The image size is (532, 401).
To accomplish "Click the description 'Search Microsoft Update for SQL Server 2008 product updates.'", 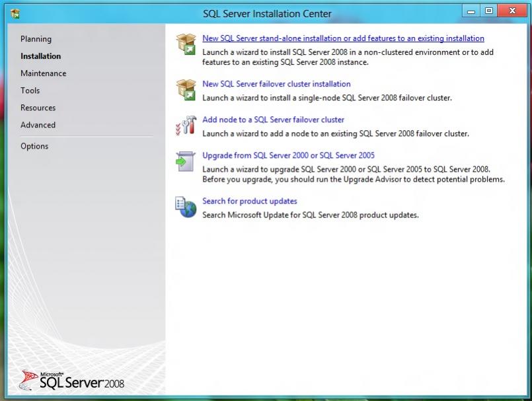I will click(x=311, y=215).
